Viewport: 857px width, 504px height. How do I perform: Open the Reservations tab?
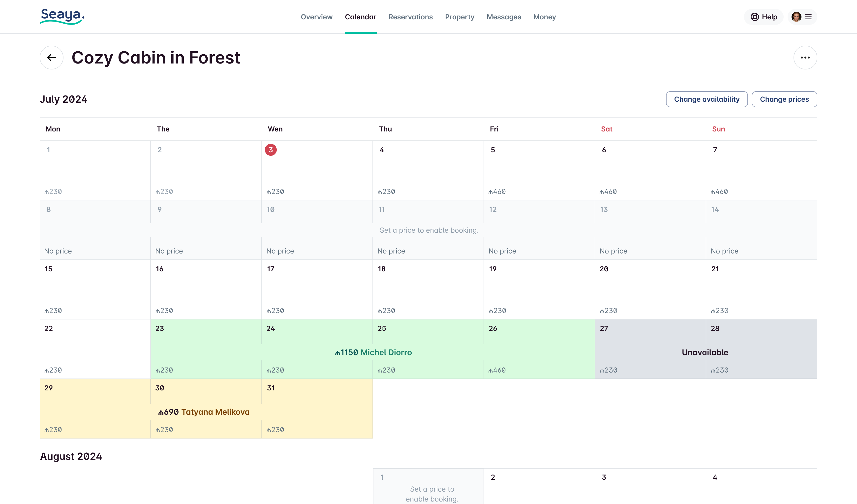410,17
